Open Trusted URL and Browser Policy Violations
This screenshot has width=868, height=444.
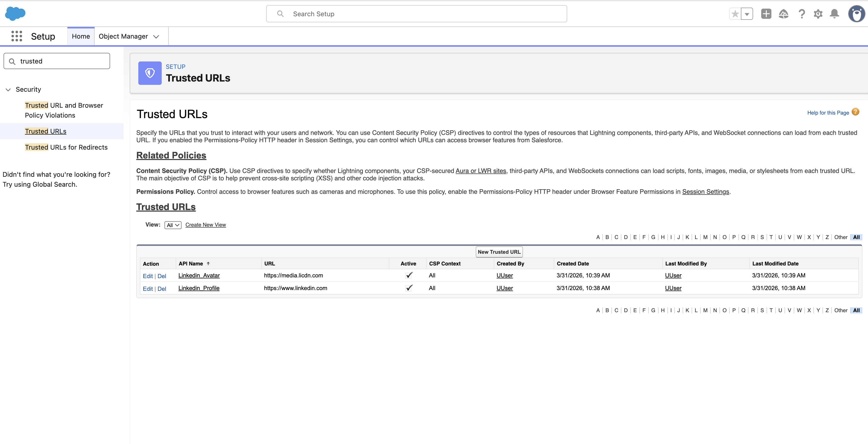[64, 110]
